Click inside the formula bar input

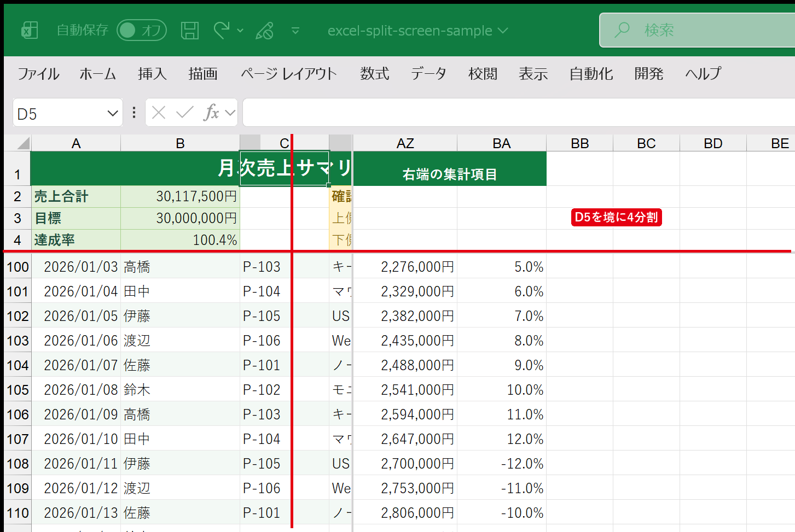519,113
